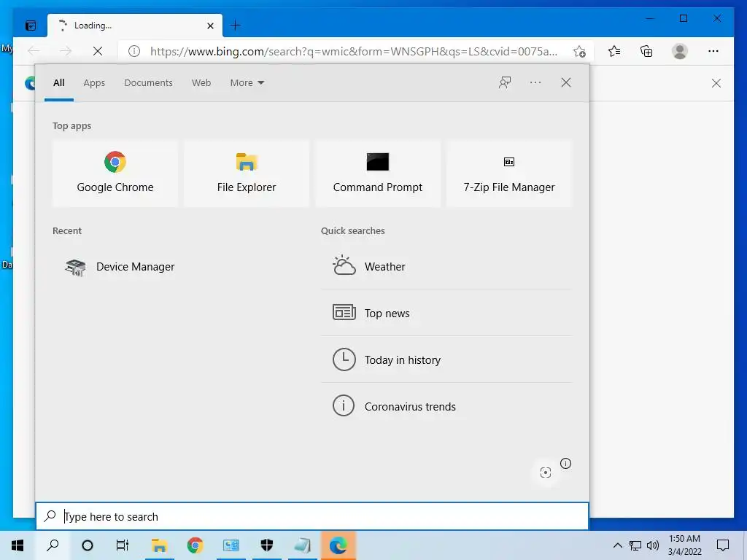Open Device Manager from Recent

point(119,267)
